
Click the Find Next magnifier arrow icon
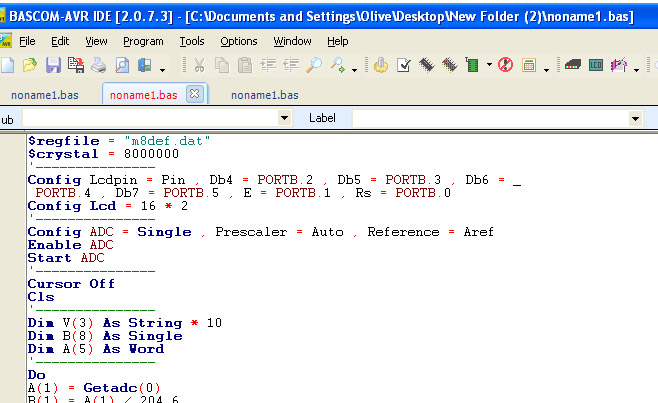click(x=337, y=65)
